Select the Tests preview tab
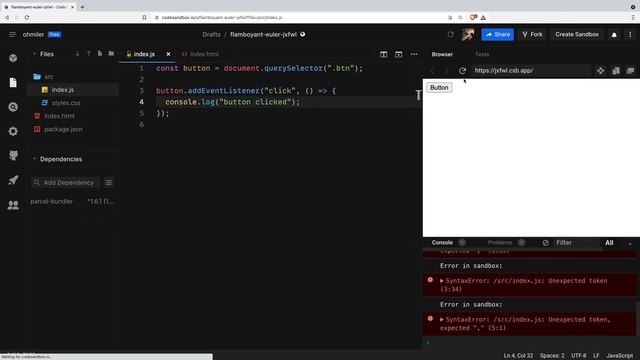 coord(482,54)
